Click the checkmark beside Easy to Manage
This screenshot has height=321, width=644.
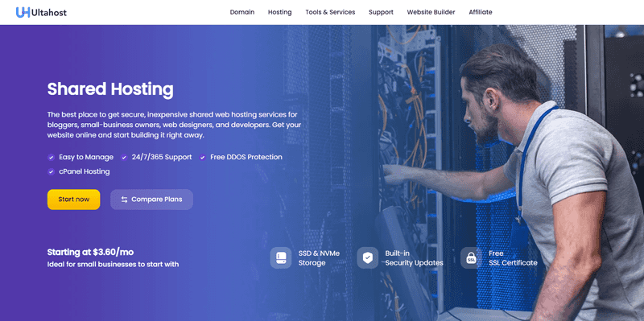(x=51, y=157)
